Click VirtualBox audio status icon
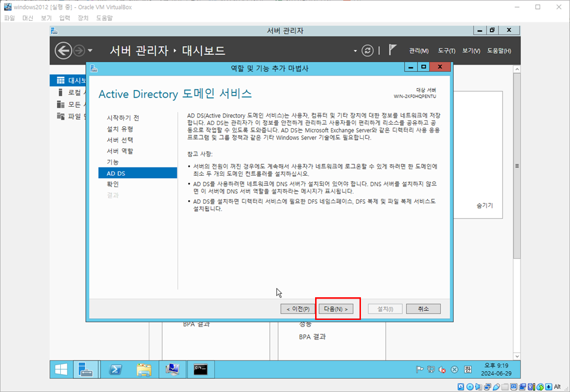 [478, 387]
